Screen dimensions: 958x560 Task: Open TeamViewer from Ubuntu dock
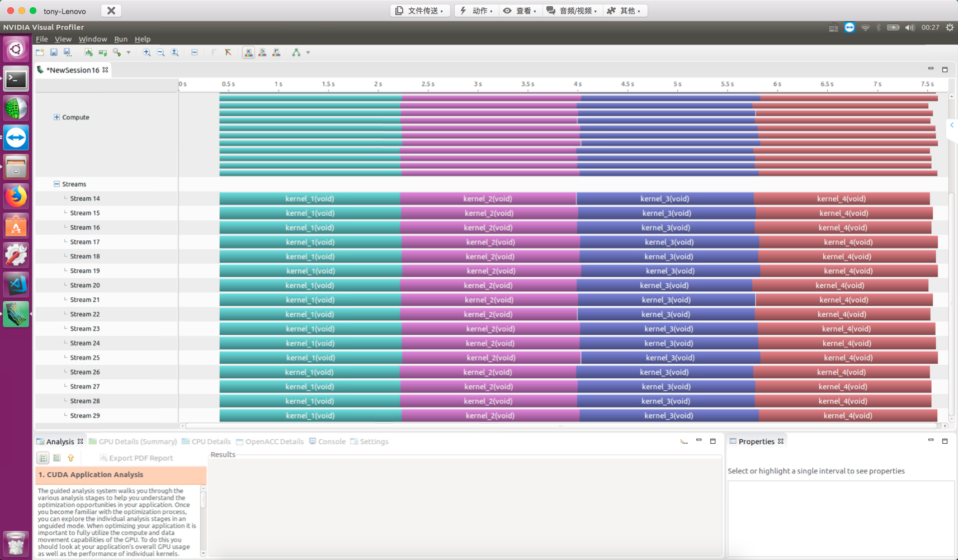tap(16, 137)
